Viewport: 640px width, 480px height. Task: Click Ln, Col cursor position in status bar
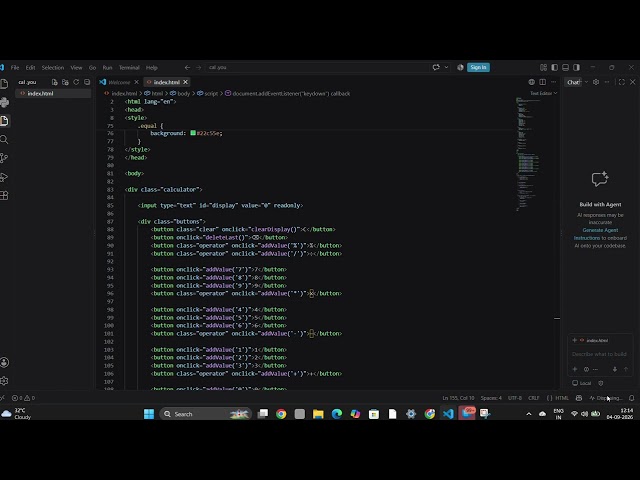click(458, 398)
